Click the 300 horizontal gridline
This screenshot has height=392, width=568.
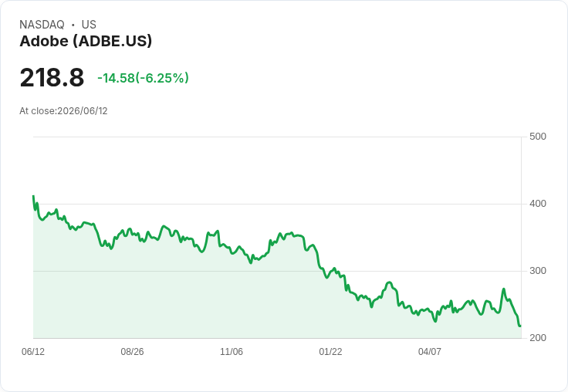click(x=278, y=271)
